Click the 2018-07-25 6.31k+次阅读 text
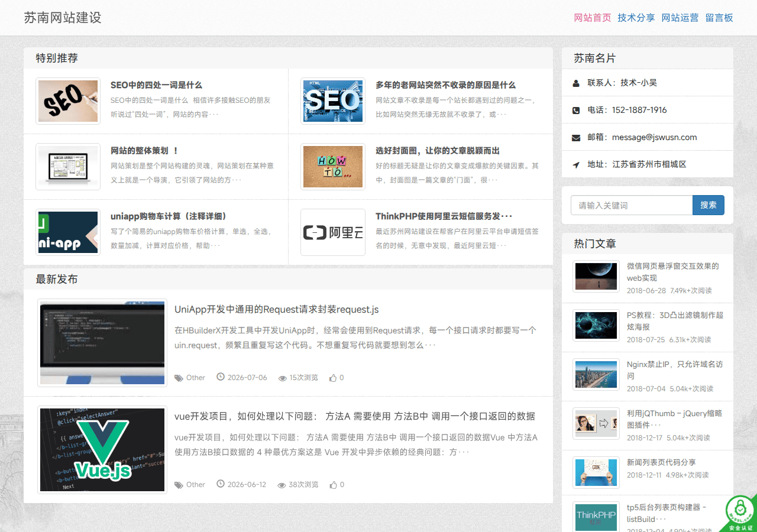The width and height of the screenshot is (757, 532). 669,340
